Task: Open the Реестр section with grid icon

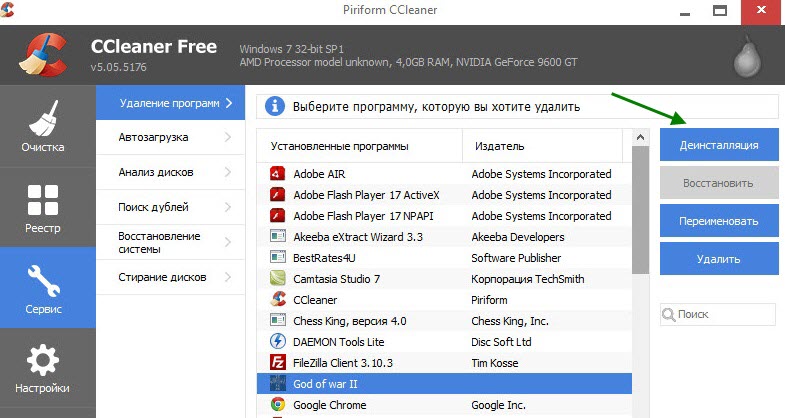Action: point(43,207)
